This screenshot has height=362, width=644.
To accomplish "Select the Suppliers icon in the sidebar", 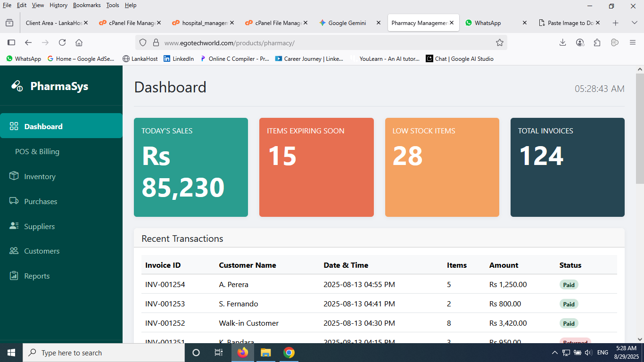I will tap(14, 226).
